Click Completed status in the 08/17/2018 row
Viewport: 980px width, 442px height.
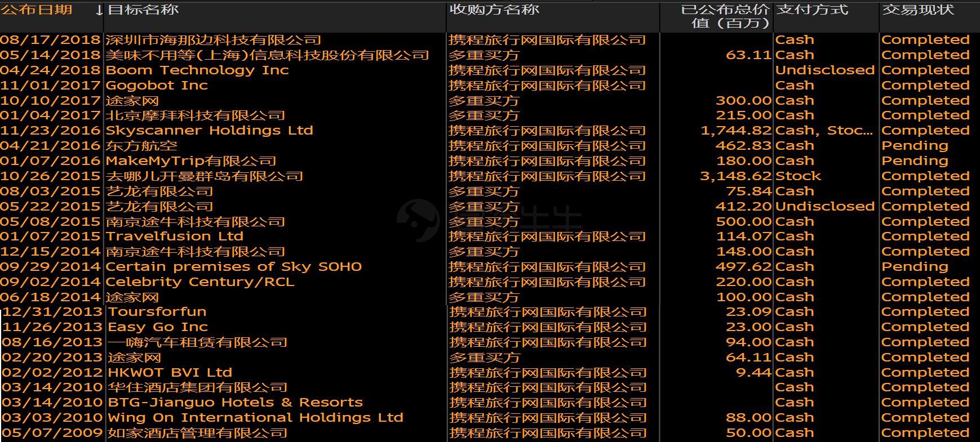pyautogui.click(x=925, y=40)
